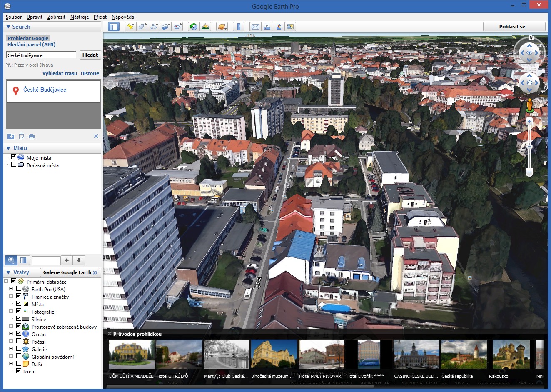Click the Hledat search button
551x392 pixels.
(90, 55)
